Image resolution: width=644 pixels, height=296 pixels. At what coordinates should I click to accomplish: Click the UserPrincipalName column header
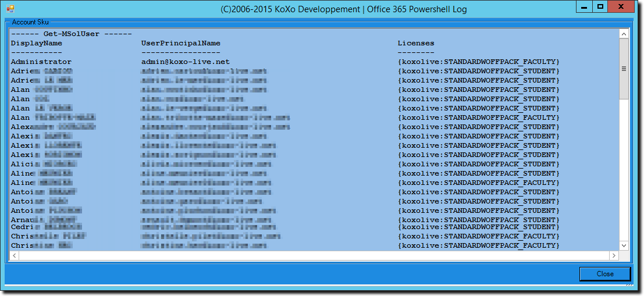point(181,43)
